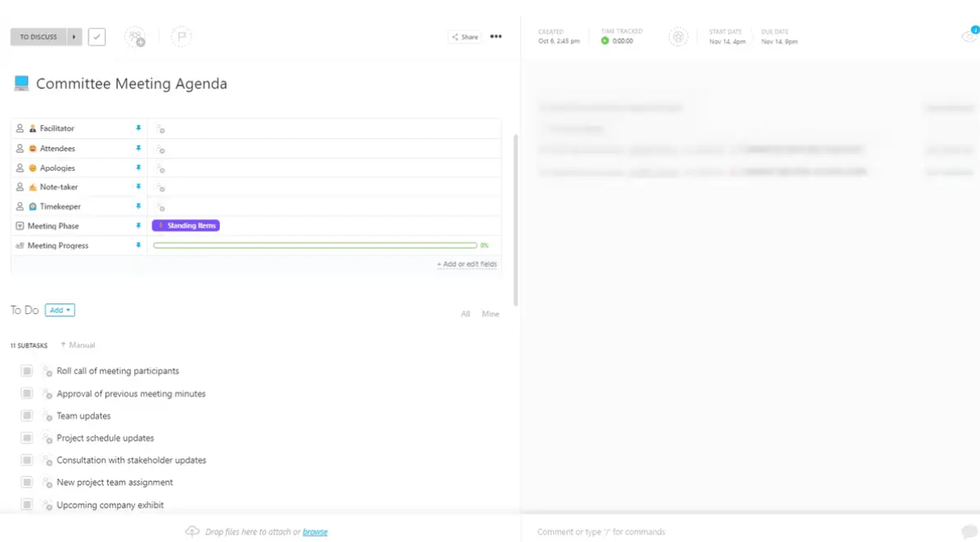The width and height of the screenshot is (980, 542).
Task: Toggle status box of Upcoming company exhibit
Action: click(27, 504)
